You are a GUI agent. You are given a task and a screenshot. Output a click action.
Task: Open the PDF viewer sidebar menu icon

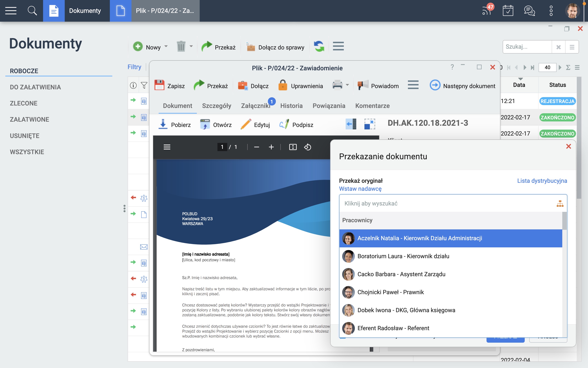click(x=167, y=147)
